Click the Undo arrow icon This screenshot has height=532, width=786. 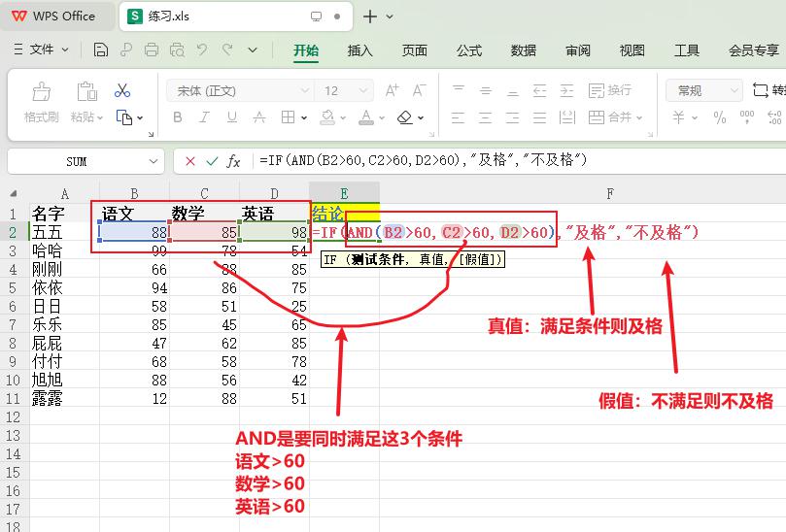tap(202, 50)
